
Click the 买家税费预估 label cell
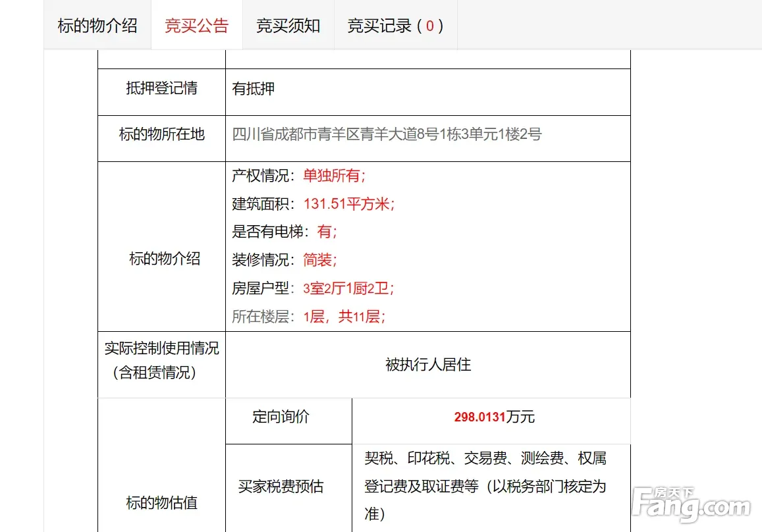[281, 487]
